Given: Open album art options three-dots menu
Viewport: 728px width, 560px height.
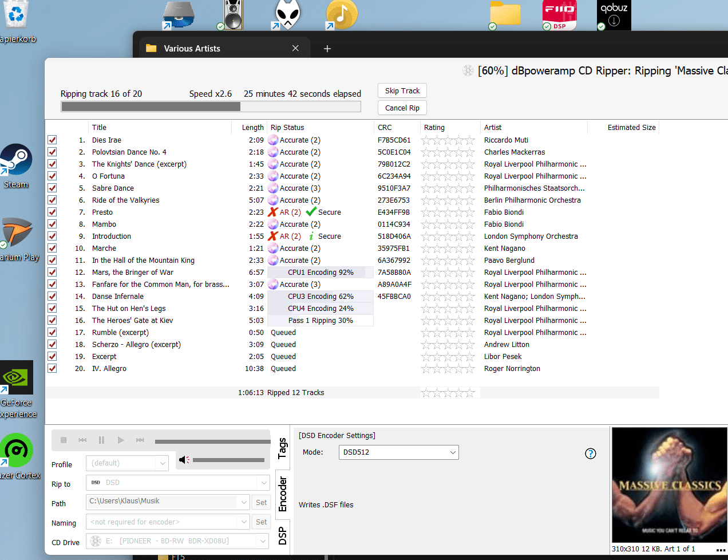Looking at the screenshot, I should pyautogui.click(x=721, y=550).
